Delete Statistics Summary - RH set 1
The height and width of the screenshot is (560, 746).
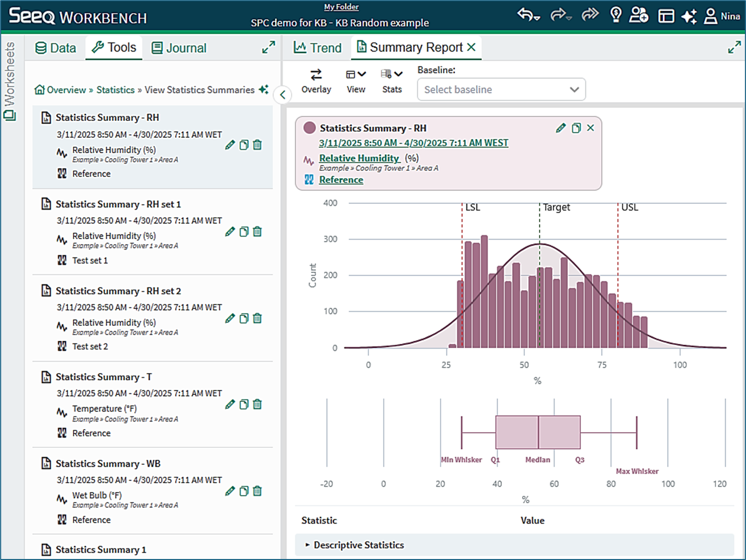pos(257,232)
